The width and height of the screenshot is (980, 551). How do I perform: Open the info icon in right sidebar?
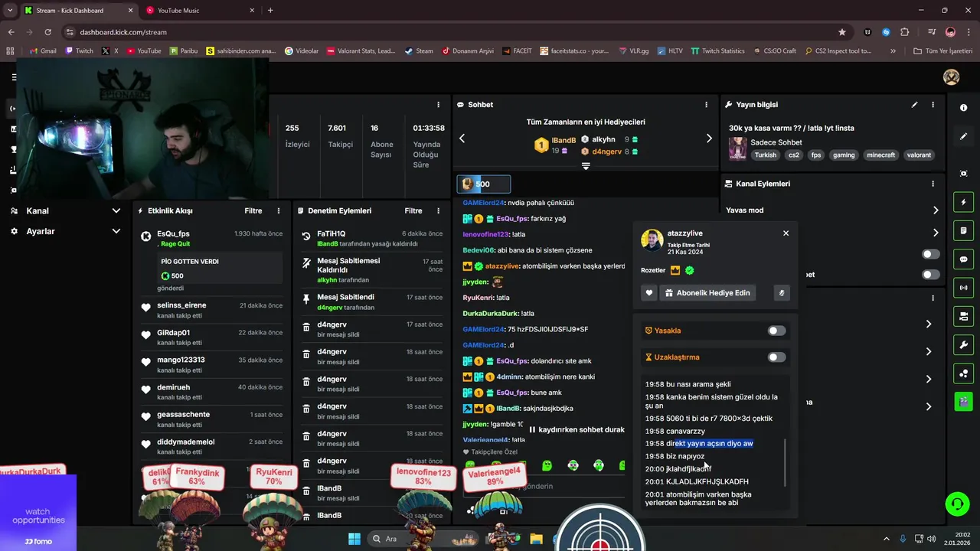963,108
